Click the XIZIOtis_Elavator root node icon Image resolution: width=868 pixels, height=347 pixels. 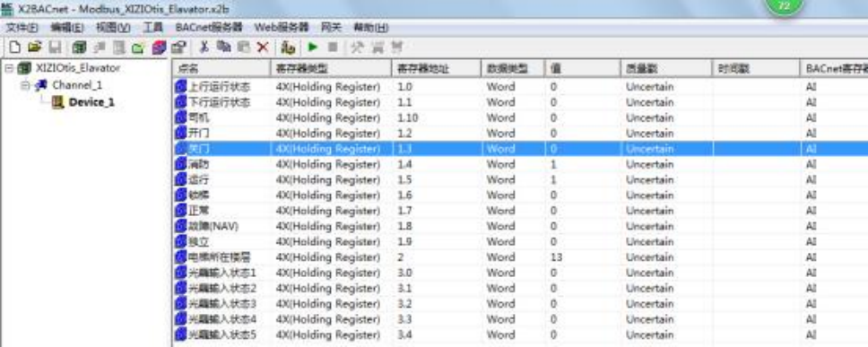tap(24, 68)
